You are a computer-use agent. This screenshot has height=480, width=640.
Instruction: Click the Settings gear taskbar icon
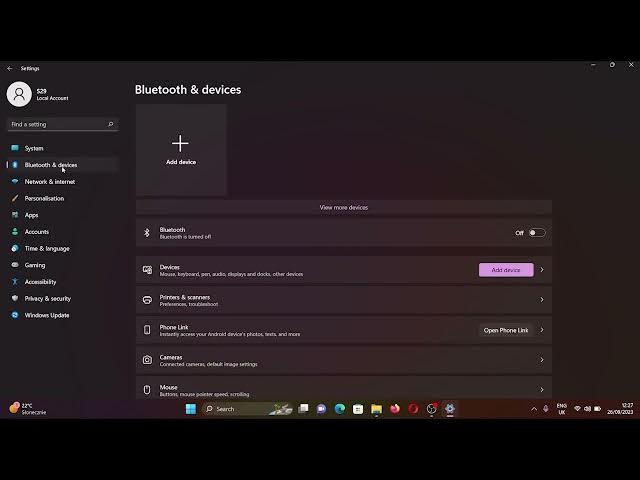pyautogui.click(x=450, y=409)
